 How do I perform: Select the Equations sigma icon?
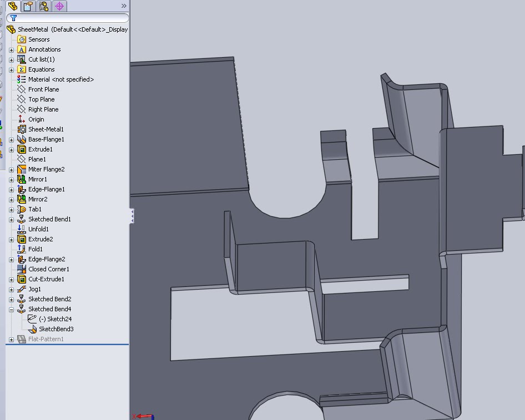[22, 69]
